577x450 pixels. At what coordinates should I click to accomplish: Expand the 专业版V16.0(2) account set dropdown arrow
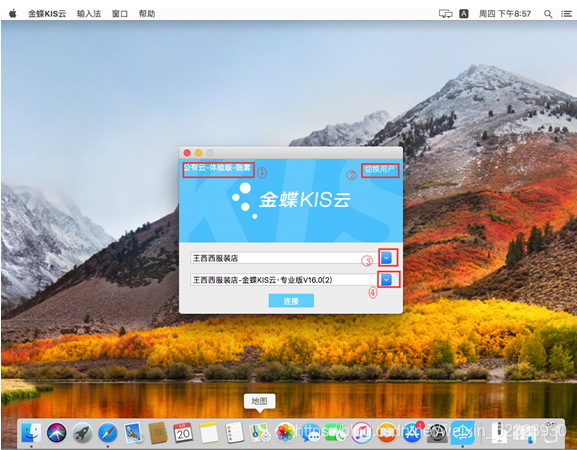386,280
